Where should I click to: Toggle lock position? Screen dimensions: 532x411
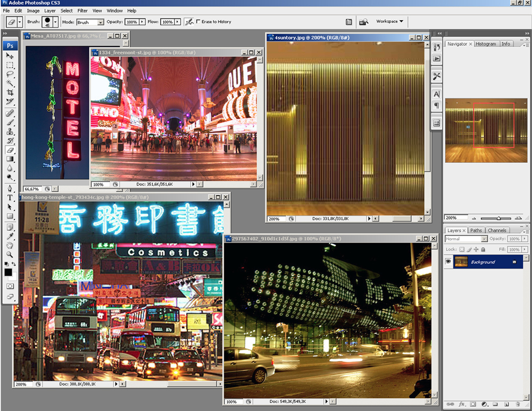pyautogui.click(x=476, y=249)
